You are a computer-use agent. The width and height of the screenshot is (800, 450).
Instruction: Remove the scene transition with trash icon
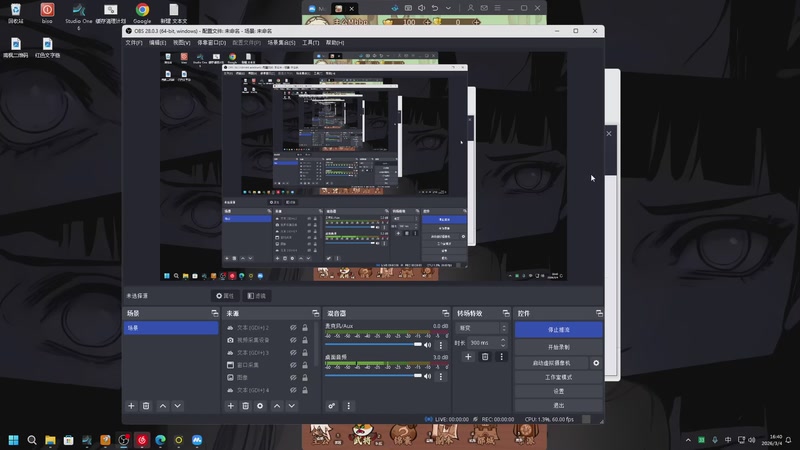485,357
